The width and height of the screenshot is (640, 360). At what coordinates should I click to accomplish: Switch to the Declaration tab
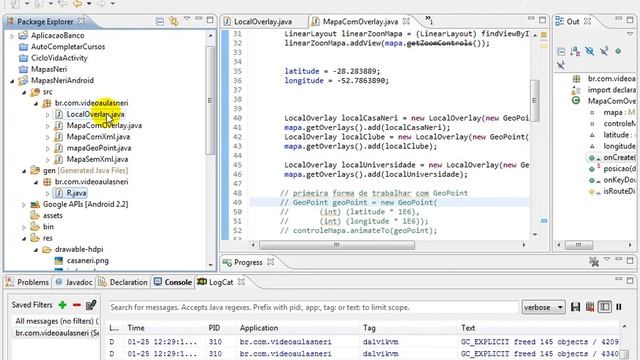pos(123,282)
